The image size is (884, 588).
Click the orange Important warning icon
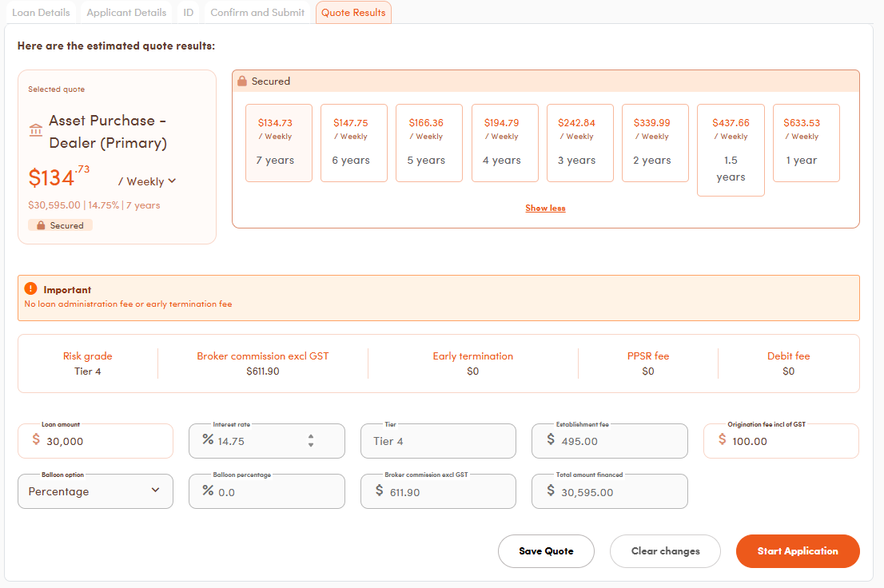tap(31, 289)
